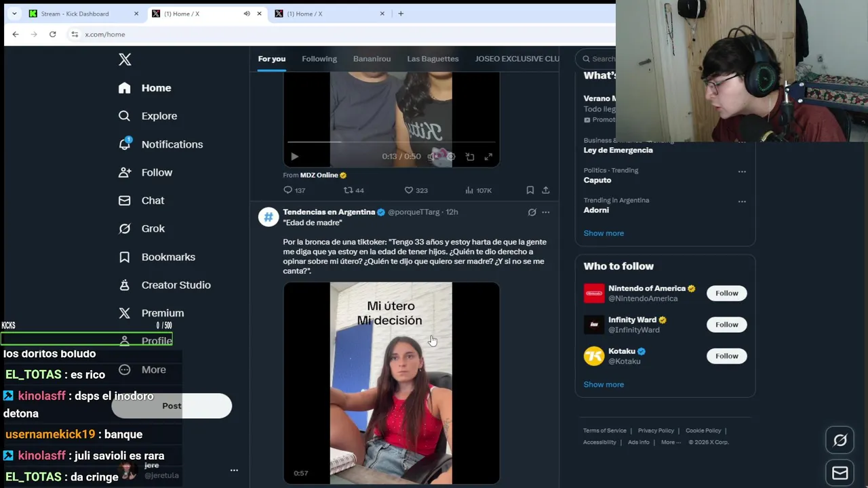The image size is (868, 488).
Task: Switch to the For you tab
Action: click(271, 59)
